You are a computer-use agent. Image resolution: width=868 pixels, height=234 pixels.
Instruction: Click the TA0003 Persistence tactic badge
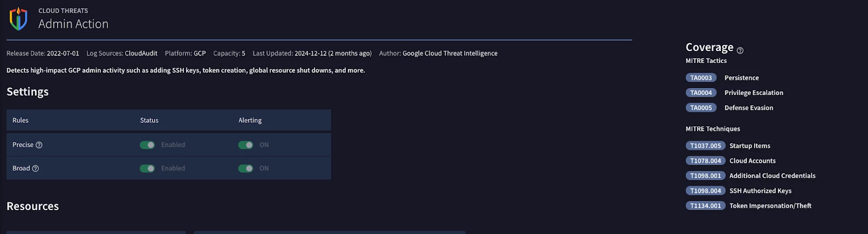tap(701, 78)
